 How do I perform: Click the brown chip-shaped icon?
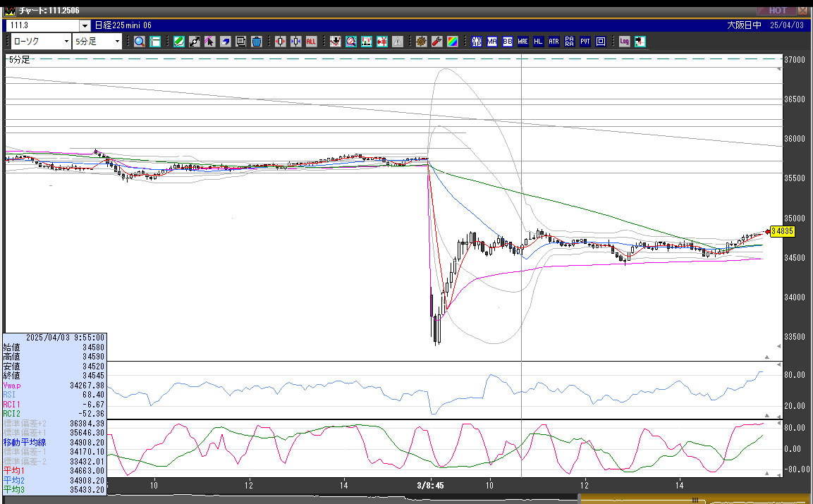click(422, 42)
